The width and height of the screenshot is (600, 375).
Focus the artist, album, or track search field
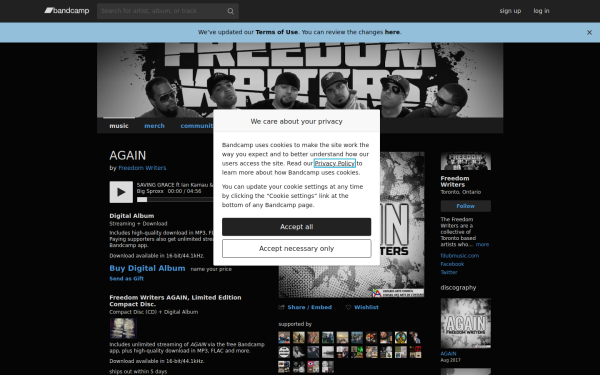168,11
